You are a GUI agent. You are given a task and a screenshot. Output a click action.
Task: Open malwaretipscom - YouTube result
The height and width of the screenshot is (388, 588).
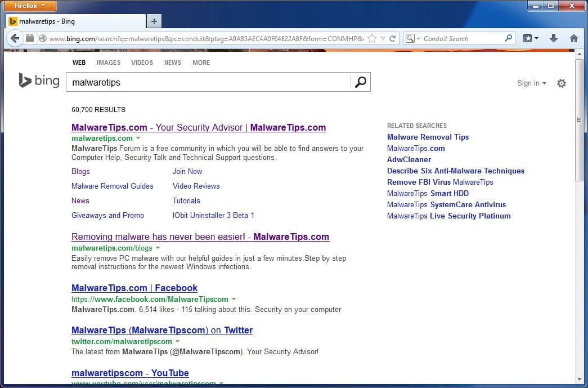(x=130, y=373)
